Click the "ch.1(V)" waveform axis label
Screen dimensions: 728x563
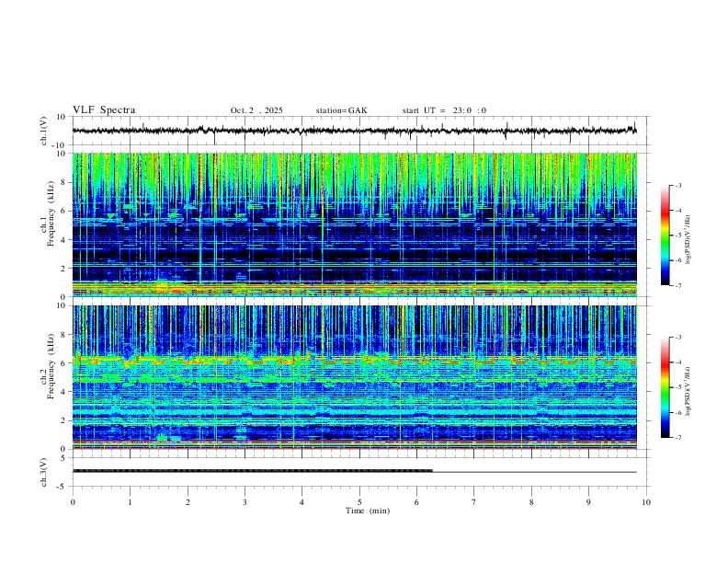44,131
